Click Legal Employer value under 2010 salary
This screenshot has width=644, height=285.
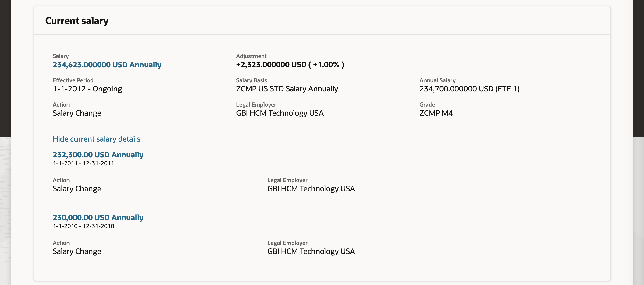311,251
